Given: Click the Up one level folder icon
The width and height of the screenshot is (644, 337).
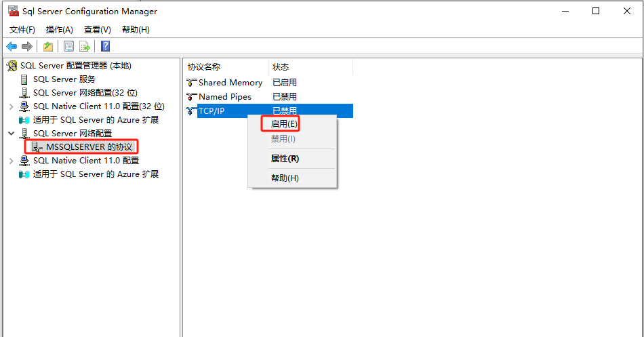Looking at the screenshot, I should pyautogui.click(x=48, y=46).
